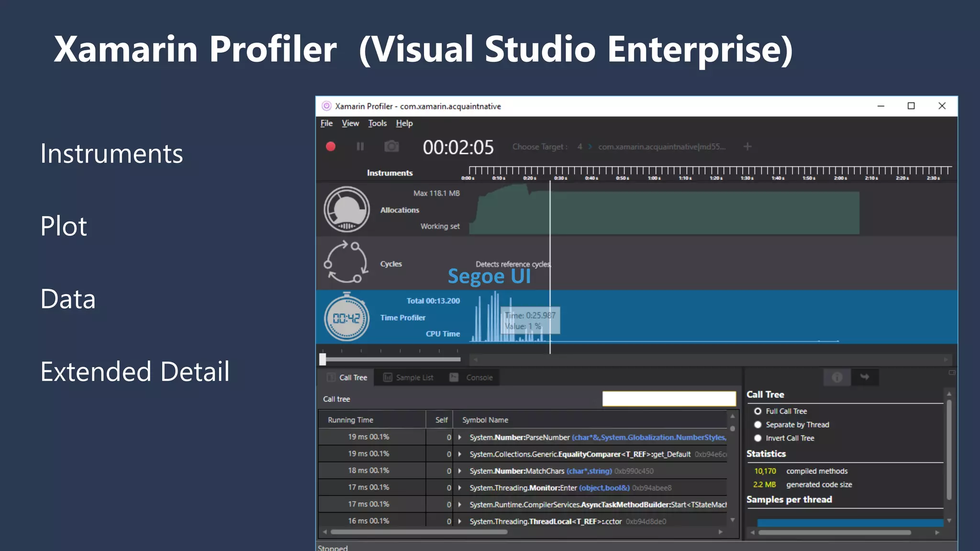Click the timeline horizontal scrollbar

click(710, 359)
